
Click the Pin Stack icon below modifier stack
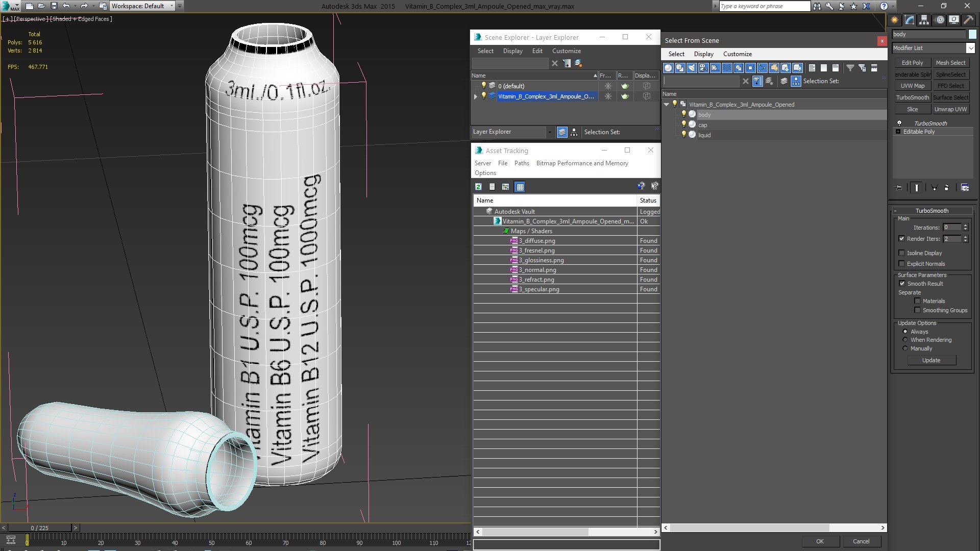(x=899, y=188)
